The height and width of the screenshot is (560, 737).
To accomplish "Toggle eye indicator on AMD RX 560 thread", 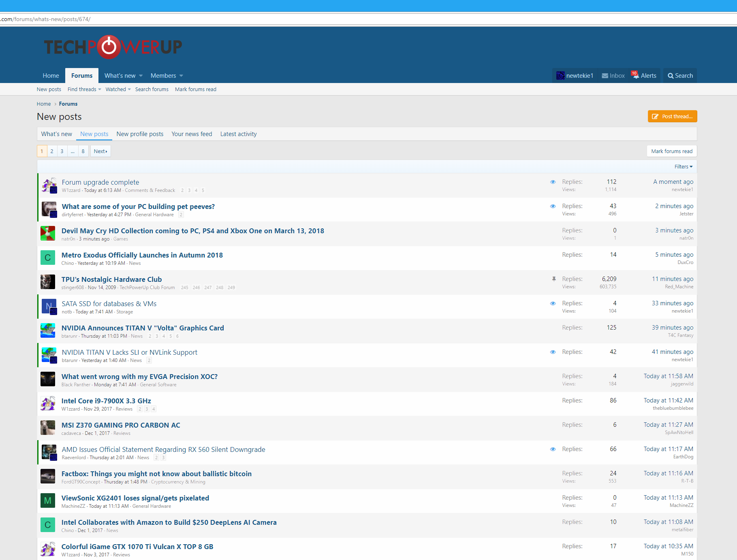I will [x=553, y=449].
